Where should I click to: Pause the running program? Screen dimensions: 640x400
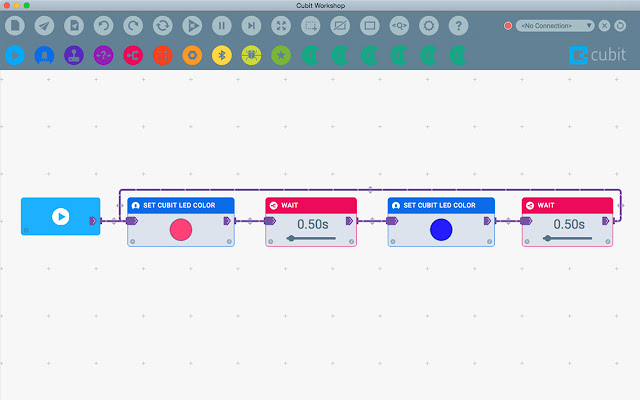point(222,26)
